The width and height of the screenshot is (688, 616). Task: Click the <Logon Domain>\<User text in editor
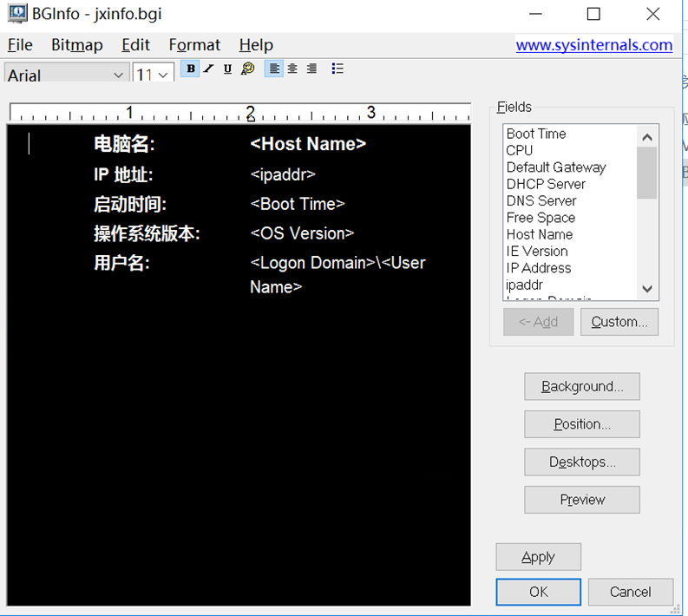(337, 263)
